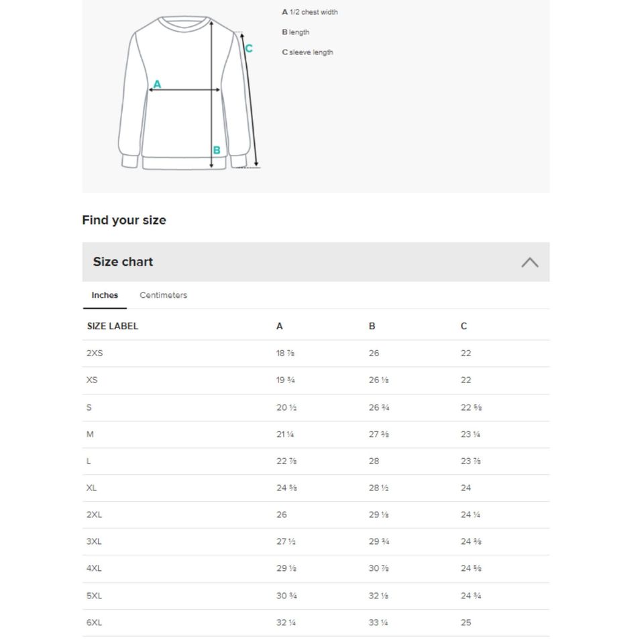Switch to the Centimeters tab
Image resolution: width=644 pixels, height=644 pixels.
point(163,295)
